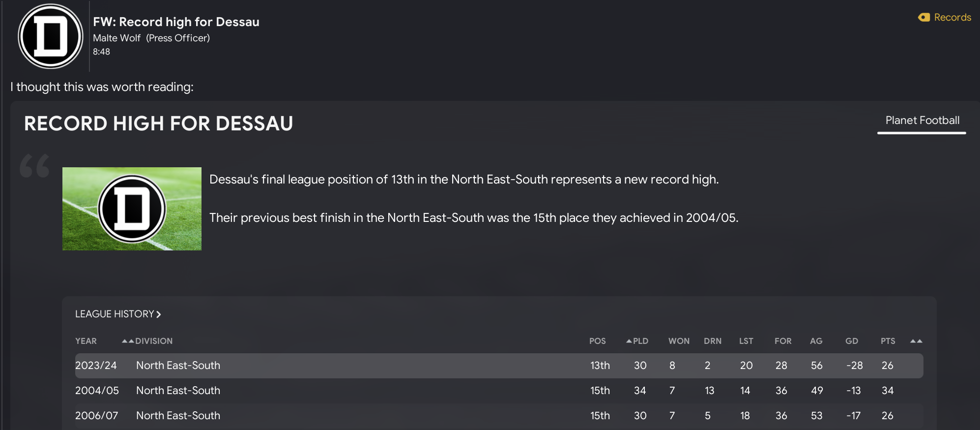This screenshot has height=430, width=980.
Task: Click the GD column header
Action: [852, 341]
